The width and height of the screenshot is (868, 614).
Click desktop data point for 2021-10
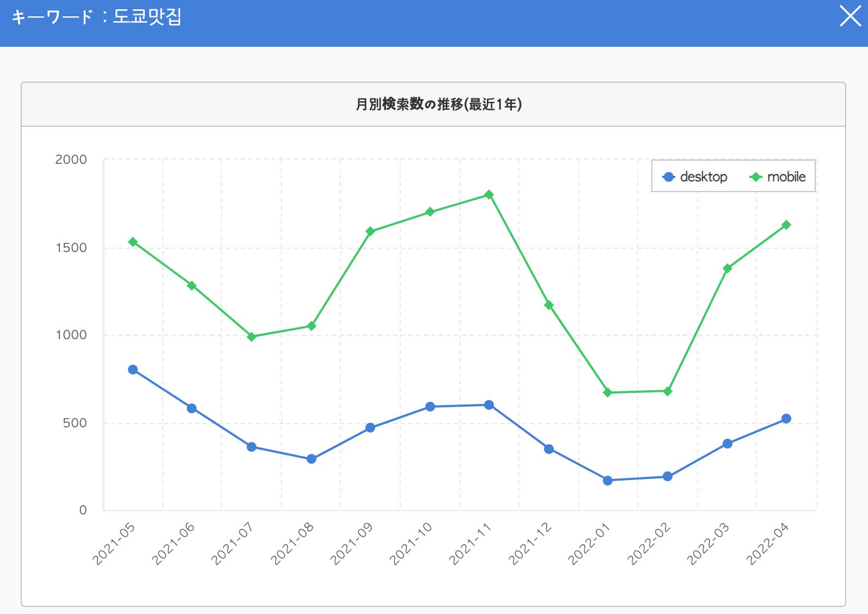[x=430, y=407]
